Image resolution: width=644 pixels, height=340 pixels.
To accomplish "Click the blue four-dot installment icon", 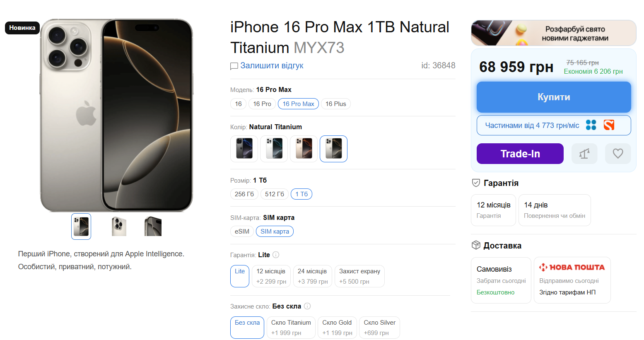I will 591,125.
